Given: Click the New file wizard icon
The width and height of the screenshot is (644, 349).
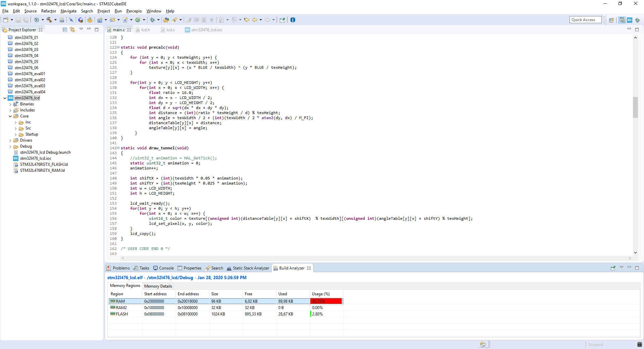Looking at the screenshot, I should (x=6, y=20).
